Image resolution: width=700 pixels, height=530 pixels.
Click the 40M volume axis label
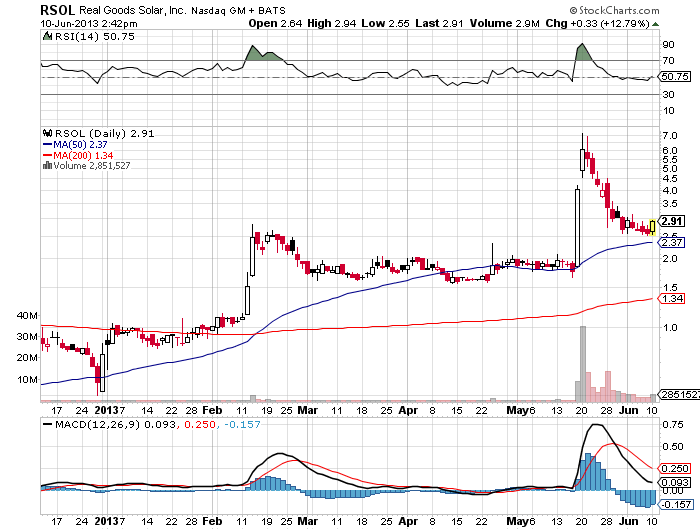click(x=27, y=316)
